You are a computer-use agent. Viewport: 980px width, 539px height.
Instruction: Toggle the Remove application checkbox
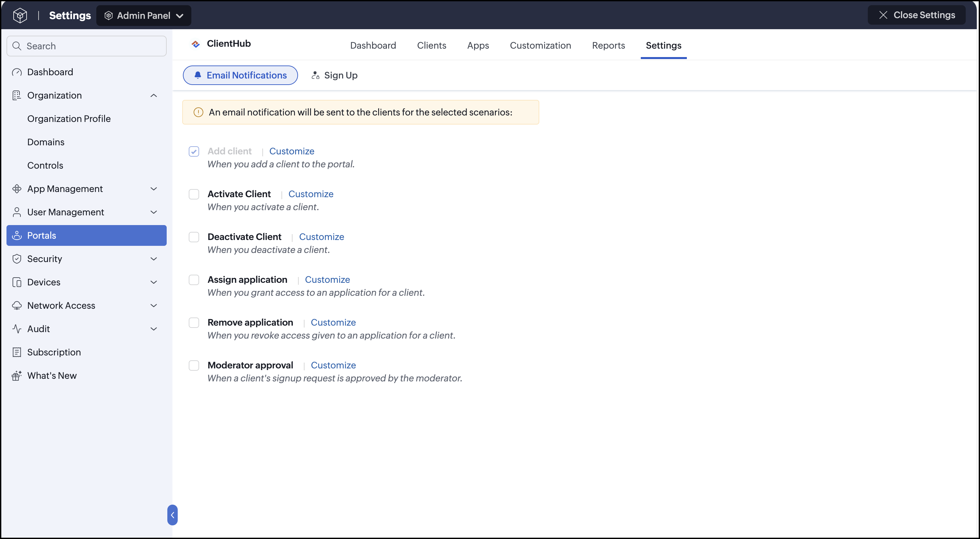click(x=194, y=323)
